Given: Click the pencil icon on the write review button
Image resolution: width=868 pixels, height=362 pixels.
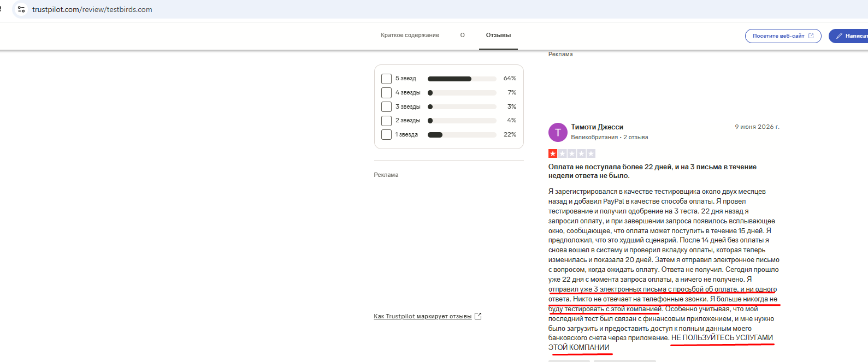Looking at the screenshot, I should tap(839, 36).
